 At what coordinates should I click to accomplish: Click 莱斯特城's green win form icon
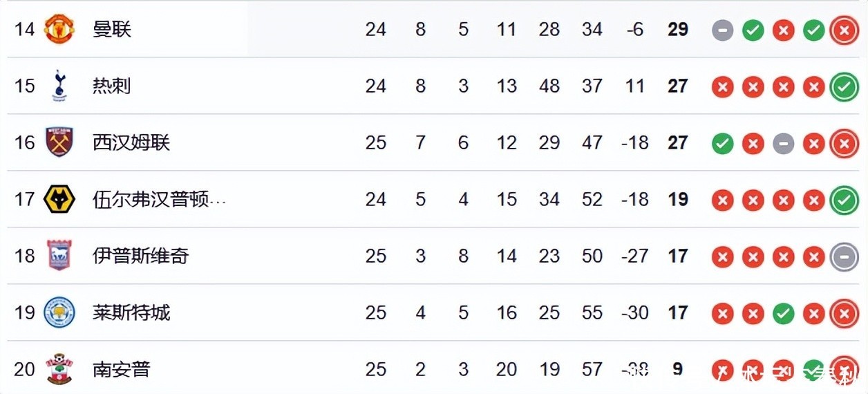click(x=783, y=314)
